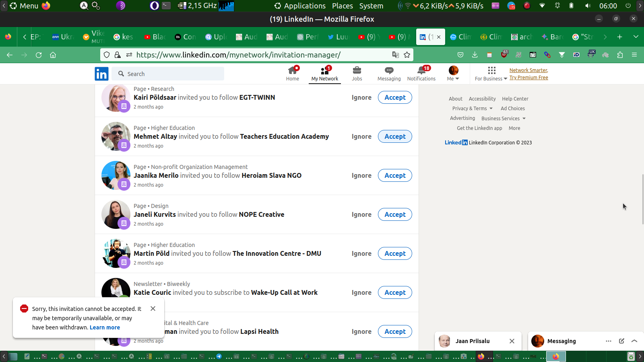Accept the EGT-TWINN invitation
This screenshot has height=362, width=644.
coord(395,97)
